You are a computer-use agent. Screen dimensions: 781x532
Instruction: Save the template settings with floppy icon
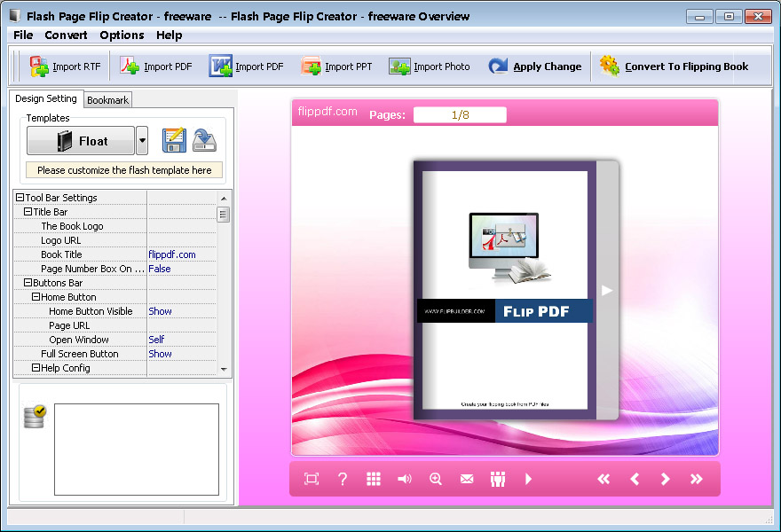click(174, 140)
